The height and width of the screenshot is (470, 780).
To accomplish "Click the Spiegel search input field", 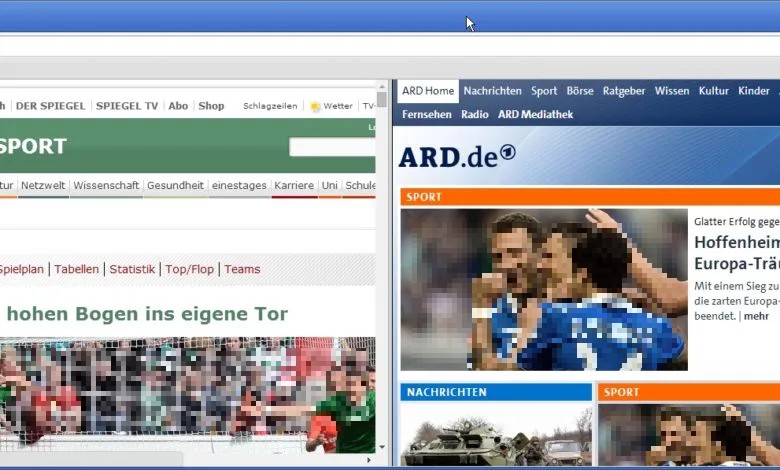I will coord(332,147).
